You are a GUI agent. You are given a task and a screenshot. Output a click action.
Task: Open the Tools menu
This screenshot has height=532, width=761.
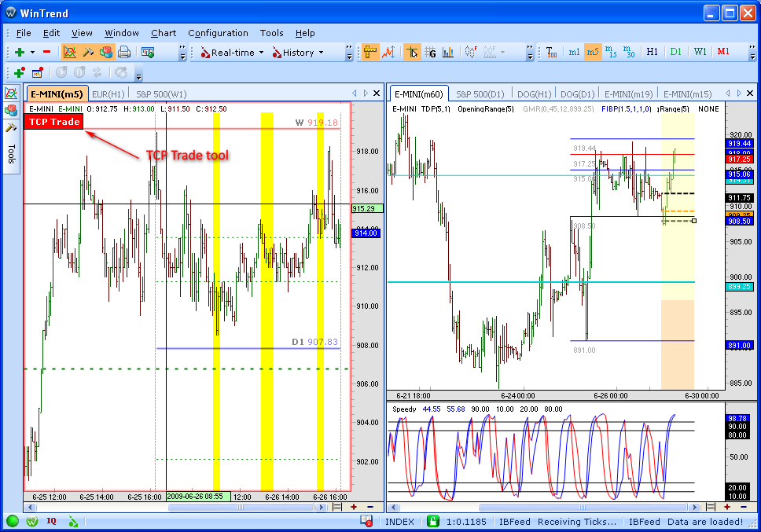pyautogui.click(x=271, y=33)
